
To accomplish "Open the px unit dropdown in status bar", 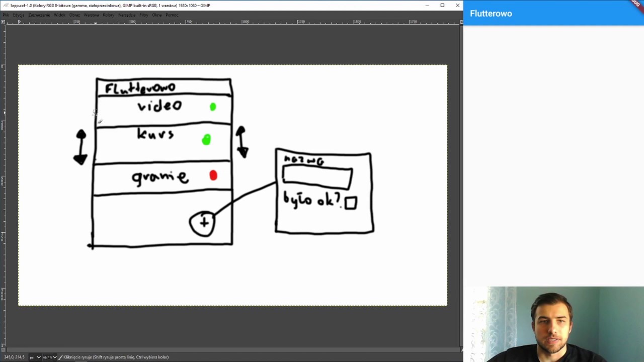I will pyautogui.click(x=35, y=357).
